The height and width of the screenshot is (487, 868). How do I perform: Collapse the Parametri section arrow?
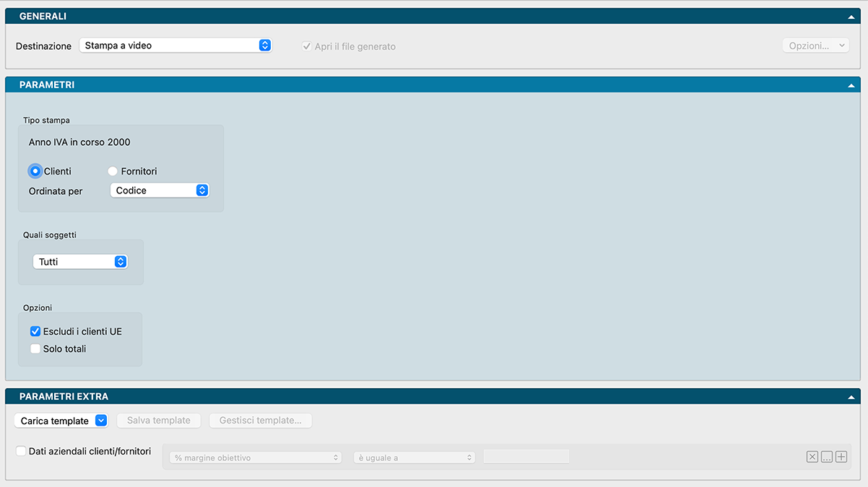(851, 85)
